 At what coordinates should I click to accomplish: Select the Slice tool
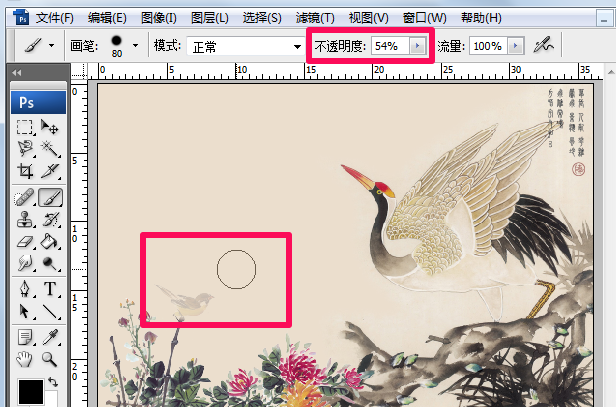[50, 170]
